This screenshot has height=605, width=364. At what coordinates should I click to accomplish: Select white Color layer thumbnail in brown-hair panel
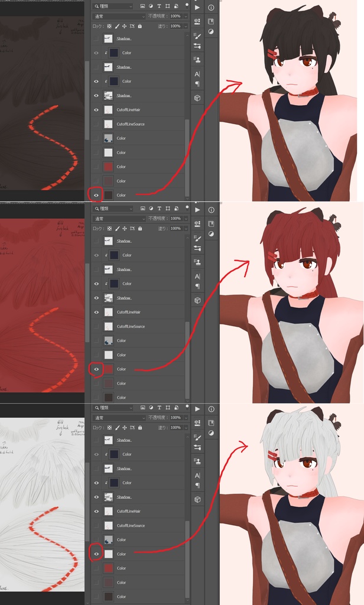click(109, 153)
